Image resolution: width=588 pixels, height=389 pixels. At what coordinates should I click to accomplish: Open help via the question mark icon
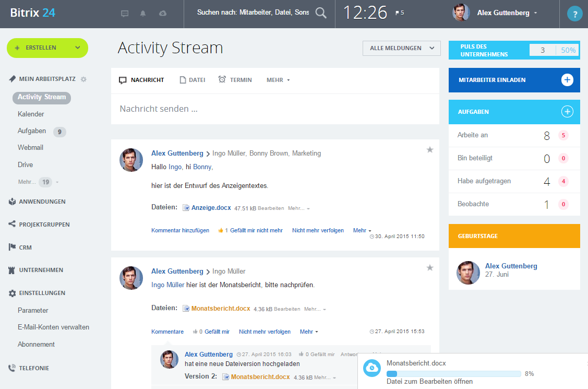tap(574, 14)
